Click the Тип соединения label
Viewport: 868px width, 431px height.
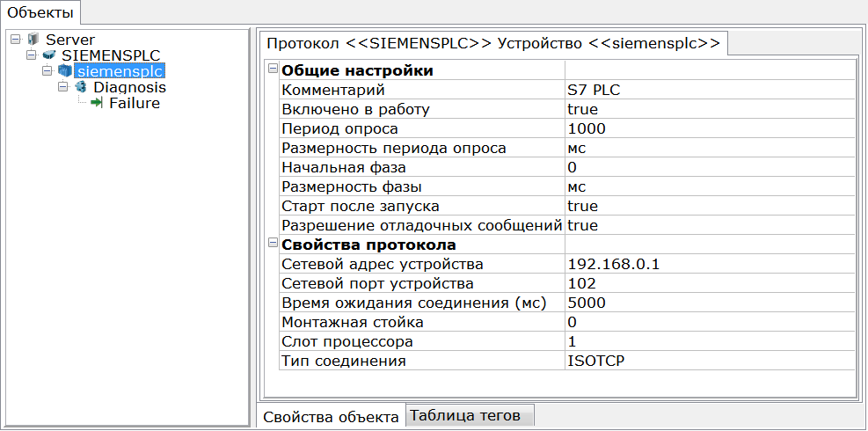click(345, 362)
